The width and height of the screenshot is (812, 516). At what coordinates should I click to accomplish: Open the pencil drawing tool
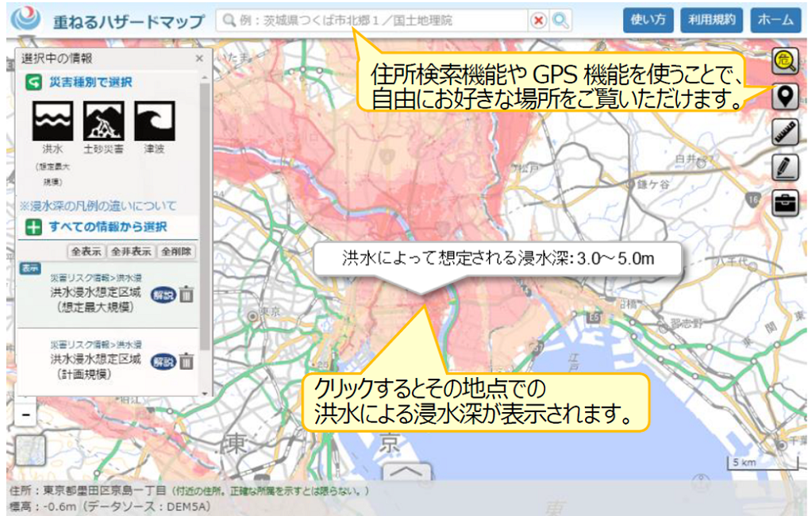coord(784,165)
